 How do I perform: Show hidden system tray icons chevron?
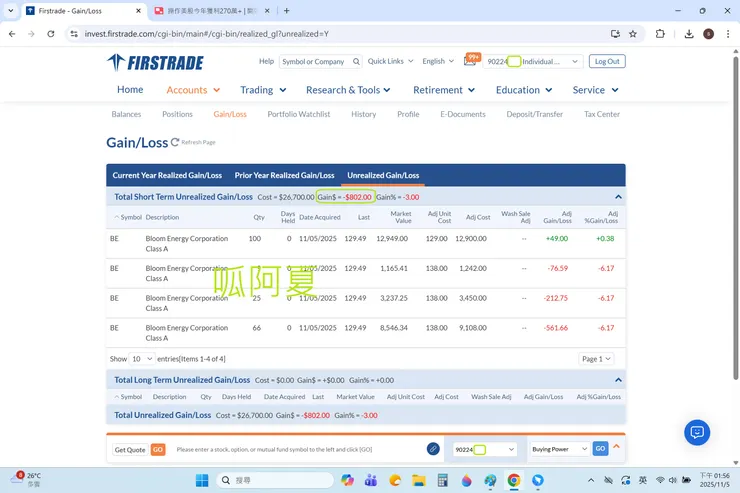pyautogui.click(x=591, y=480)
